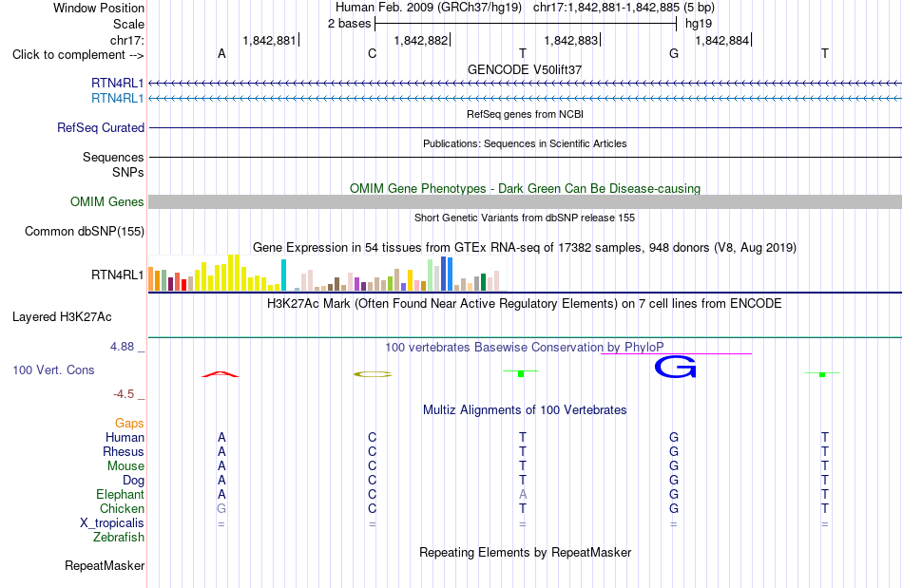Click the Chicken species label
Viewport: 903px width, 588px height.
coord(122,508)
